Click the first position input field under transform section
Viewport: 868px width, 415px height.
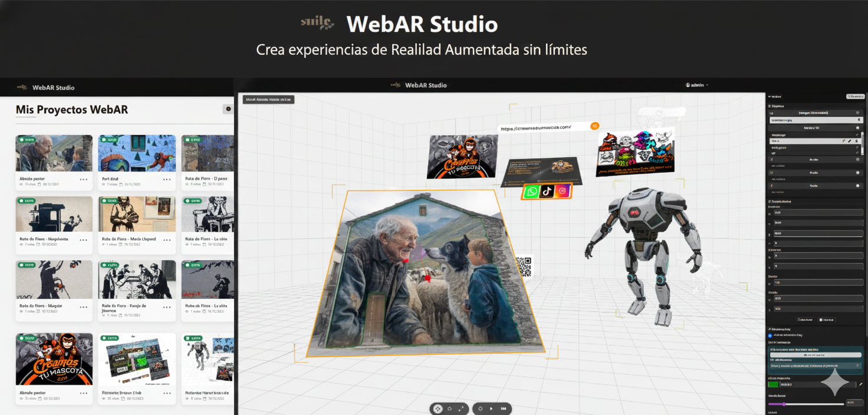point(818,212)
